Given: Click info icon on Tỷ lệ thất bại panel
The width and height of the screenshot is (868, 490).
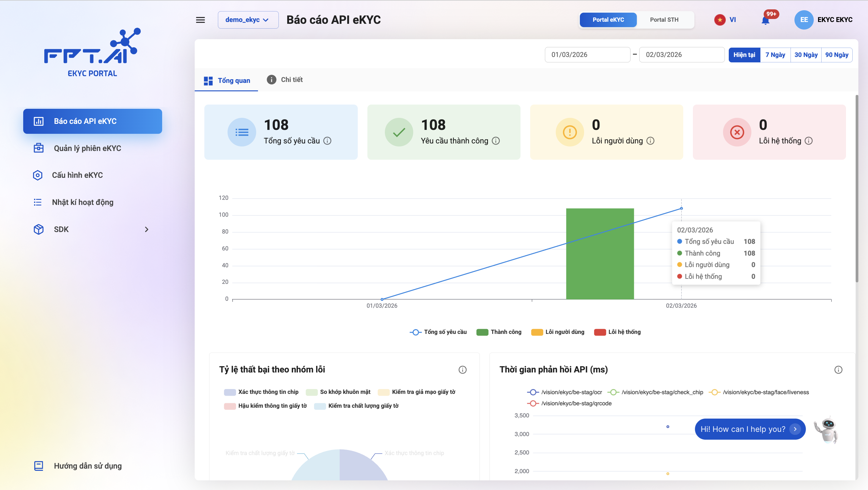Looking at the screenshot, I should pos(463,370).
